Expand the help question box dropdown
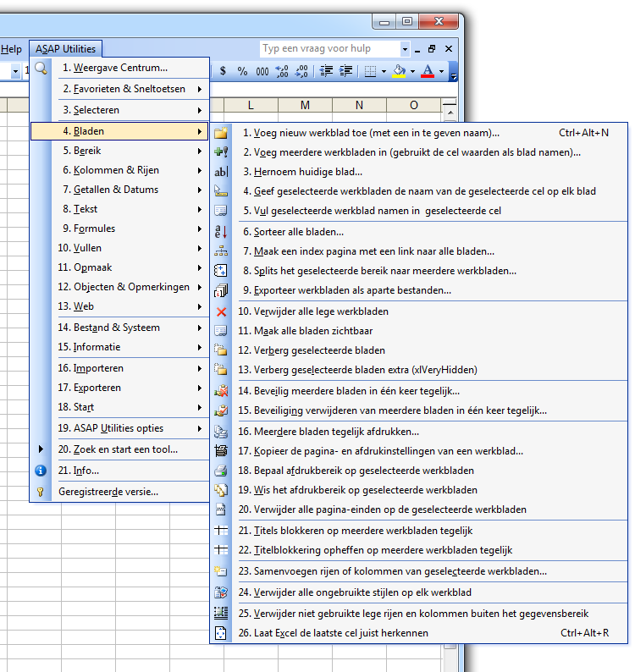This screenshot has height=672, width=635. point(405,49)
